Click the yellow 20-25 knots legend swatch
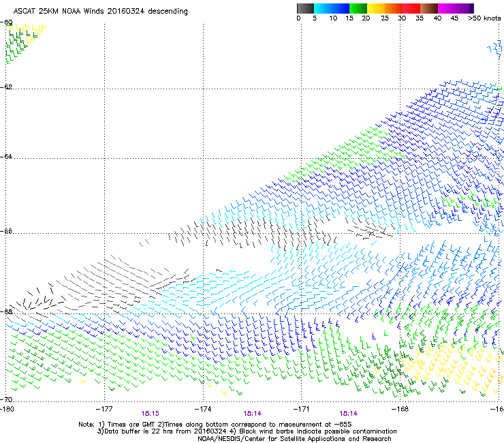 376,8
